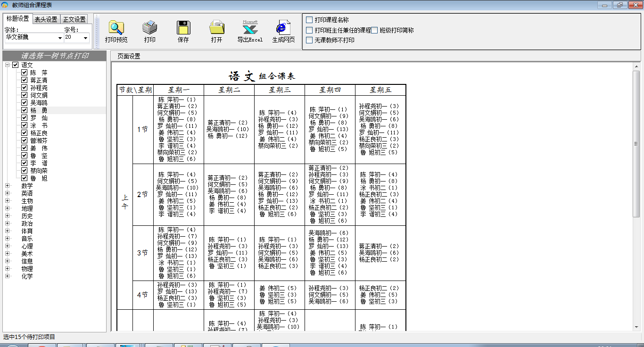Viewport: 644px width, 347px height.
Task: Click the 页面设置 button
Action: [x=129, y=56]
